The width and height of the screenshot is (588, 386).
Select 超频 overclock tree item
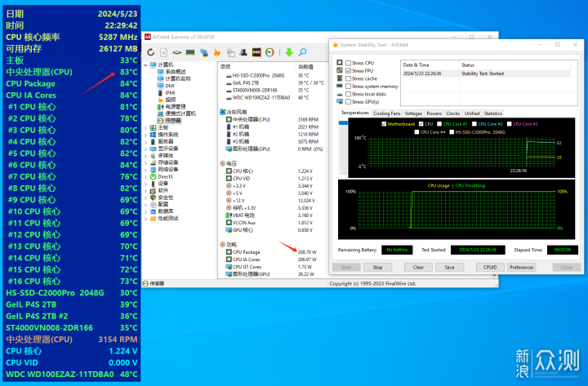(171, 100)
